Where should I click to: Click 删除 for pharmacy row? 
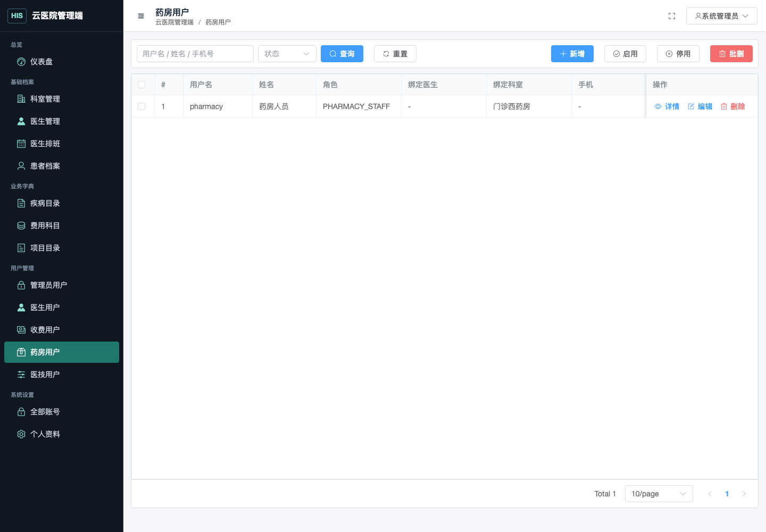(732, 106)
